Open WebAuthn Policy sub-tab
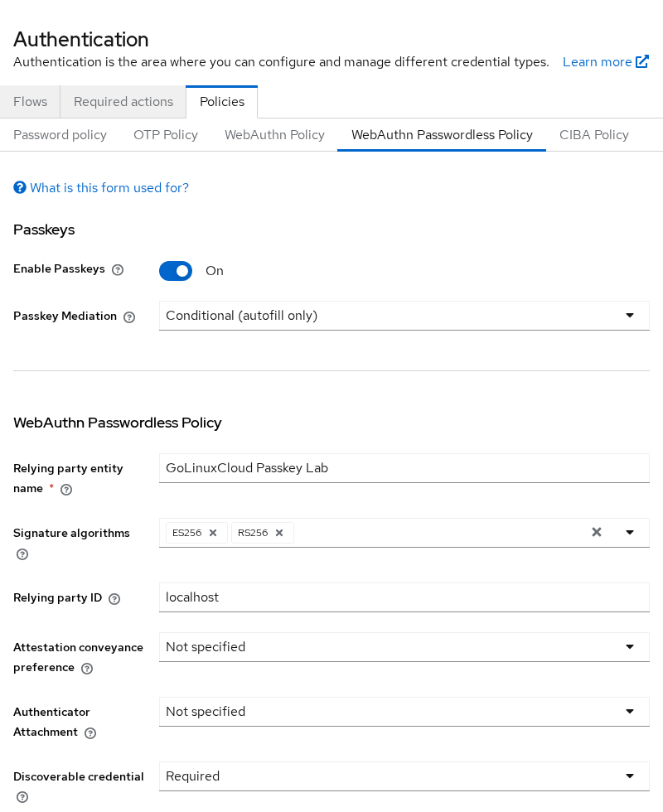 coord(274,134)
